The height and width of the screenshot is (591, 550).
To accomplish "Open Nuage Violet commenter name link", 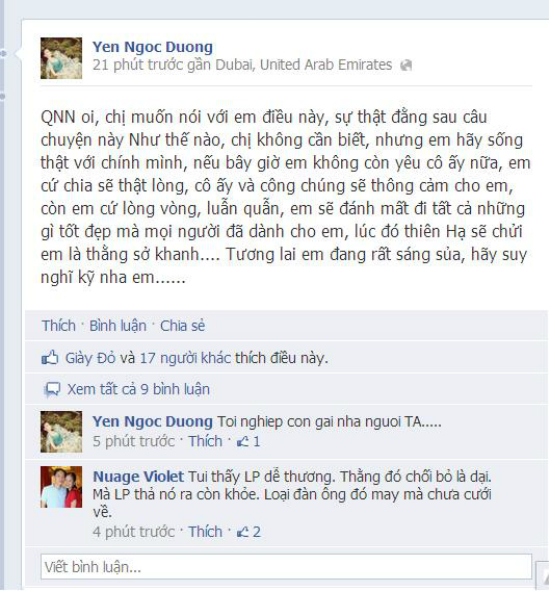I will click(138, 476).
